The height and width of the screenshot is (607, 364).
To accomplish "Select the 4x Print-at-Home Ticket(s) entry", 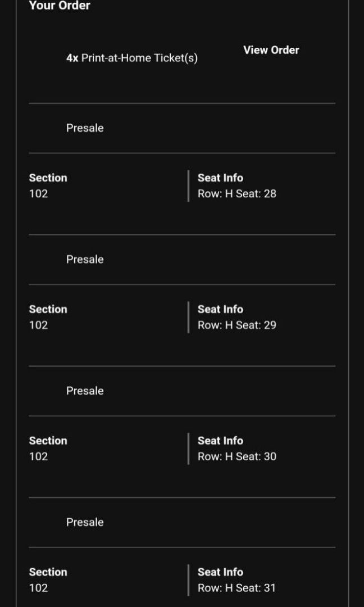I will (132, 58).
